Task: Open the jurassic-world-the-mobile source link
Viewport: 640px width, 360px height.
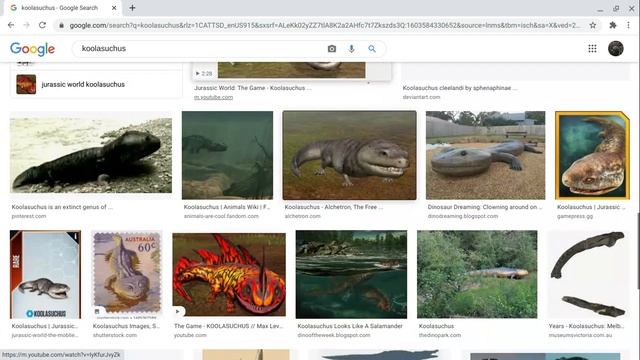Action: click(45, 335)
